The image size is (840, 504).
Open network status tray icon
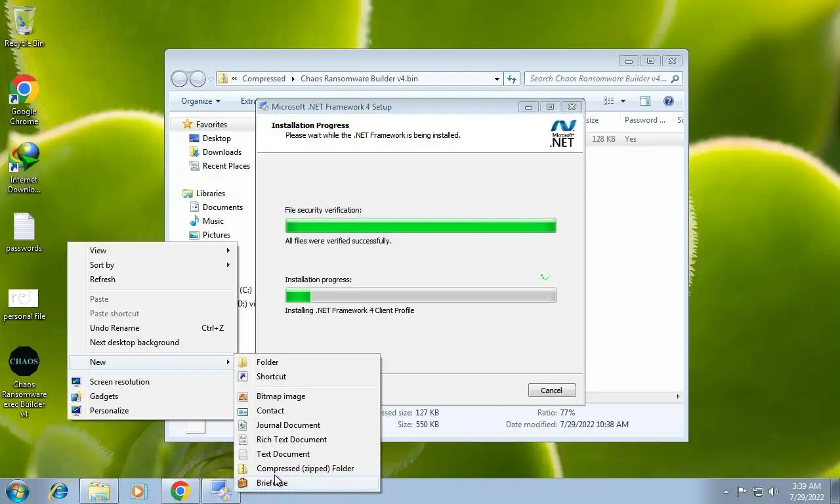tap(758, 491)
